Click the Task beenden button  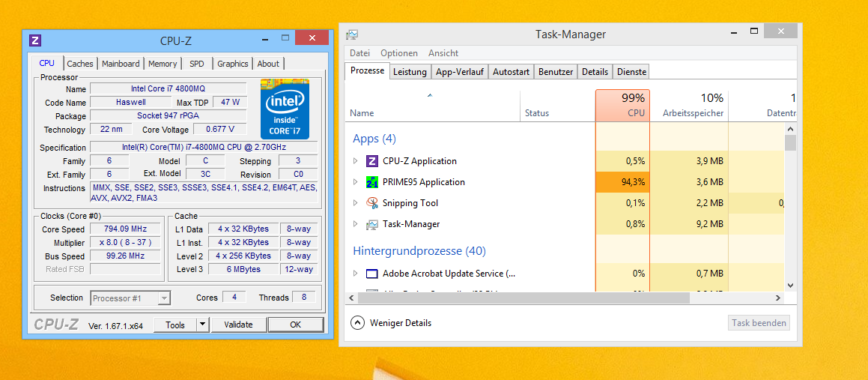[759, 323]
